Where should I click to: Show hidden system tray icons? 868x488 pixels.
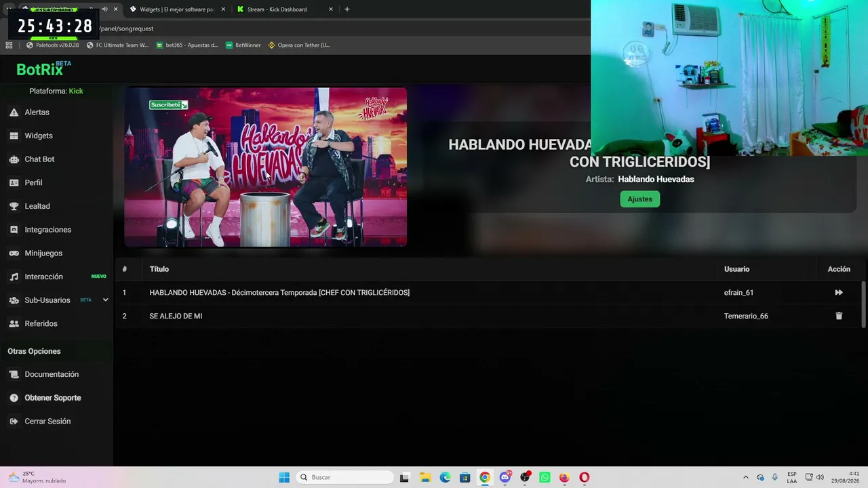click(746, 477)
